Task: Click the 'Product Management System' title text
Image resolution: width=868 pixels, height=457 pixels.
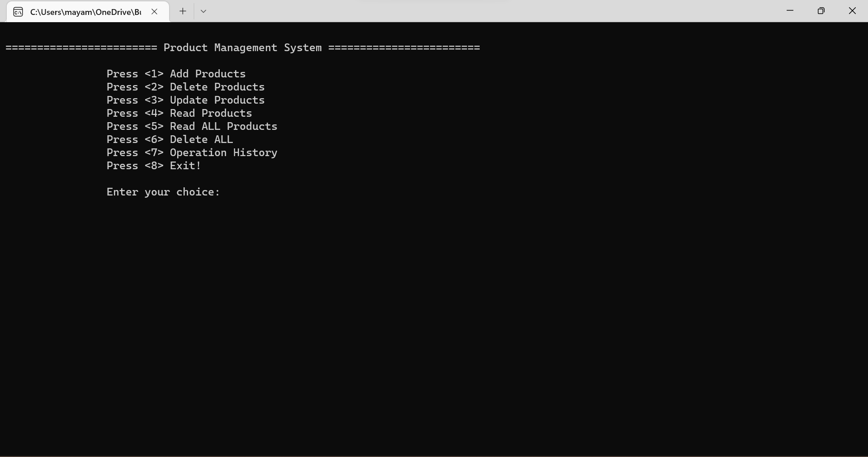Action: [x=242, y=48]
